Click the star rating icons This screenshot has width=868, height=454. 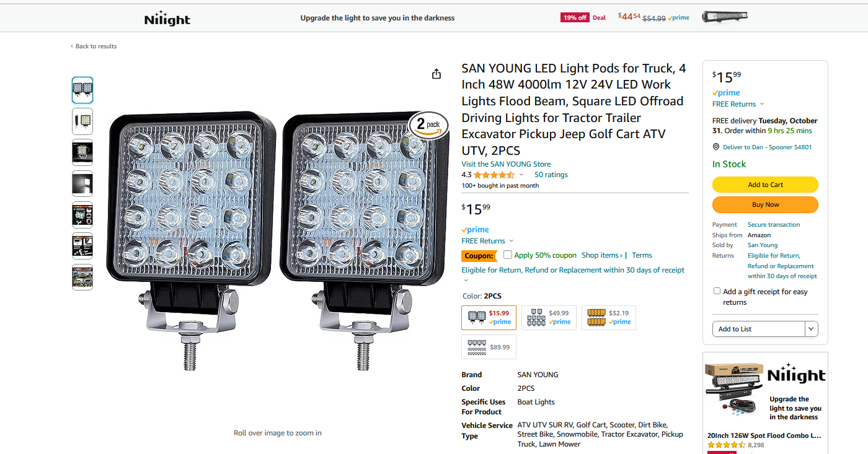point(494,175)
